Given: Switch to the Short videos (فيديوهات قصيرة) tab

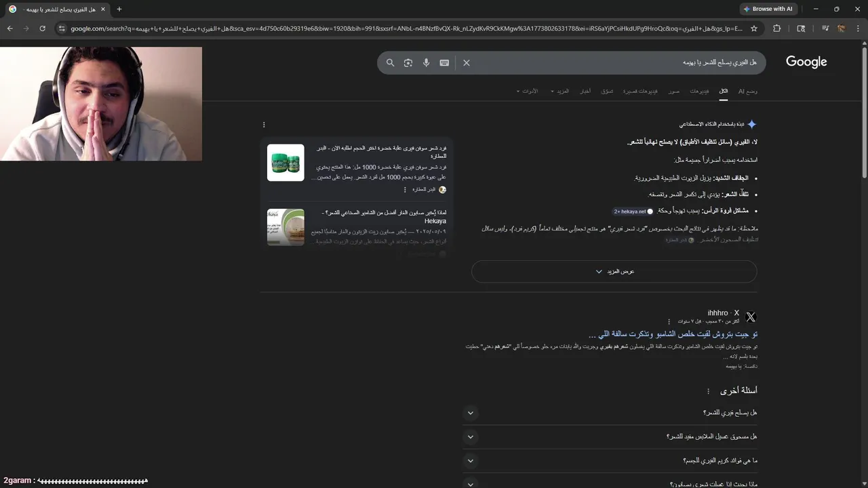Looking at the screenshot, I should pos(640,91).
